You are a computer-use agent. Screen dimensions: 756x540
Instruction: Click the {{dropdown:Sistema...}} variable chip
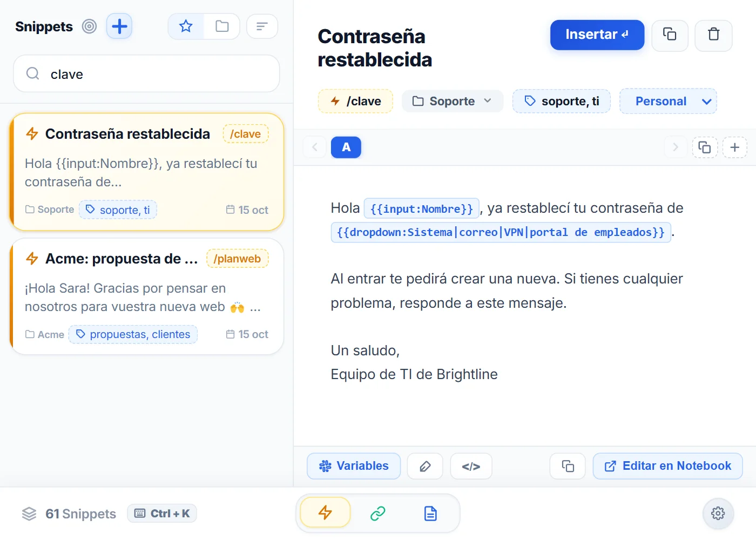click(501, 232)
